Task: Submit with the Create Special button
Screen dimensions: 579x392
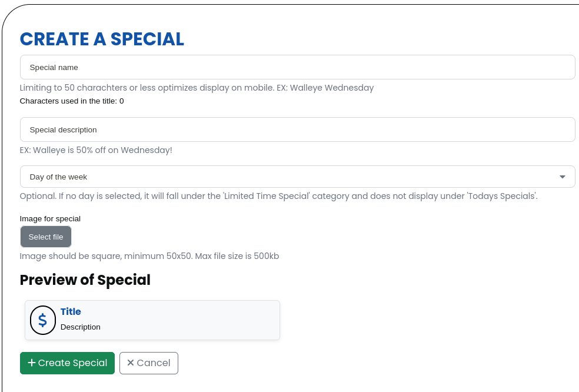Action: [x=67, y=363]
